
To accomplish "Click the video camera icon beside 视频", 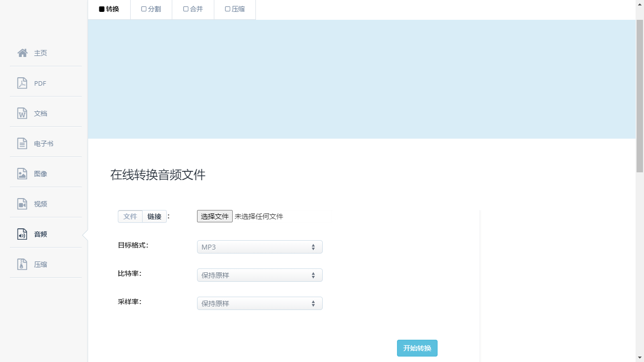I will [22, 204].
